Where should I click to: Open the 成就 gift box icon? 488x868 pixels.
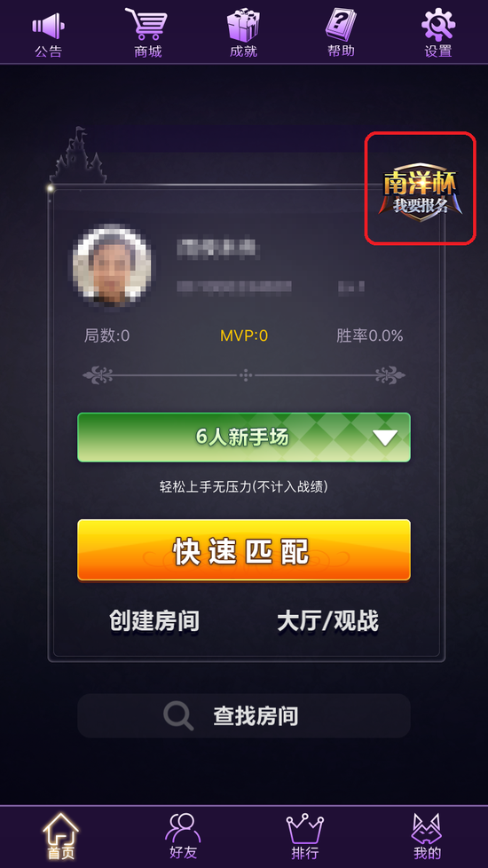243,25
